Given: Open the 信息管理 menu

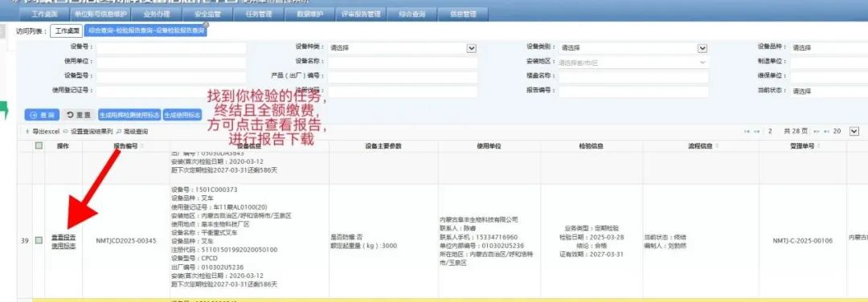Looking at the screenshot, I should click(464, 14).
